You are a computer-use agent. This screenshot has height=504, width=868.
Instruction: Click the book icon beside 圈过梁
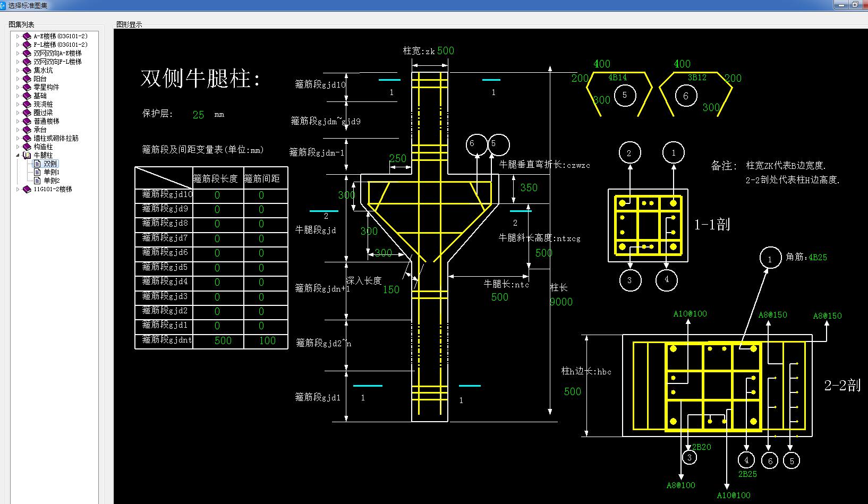click(27, 113)
